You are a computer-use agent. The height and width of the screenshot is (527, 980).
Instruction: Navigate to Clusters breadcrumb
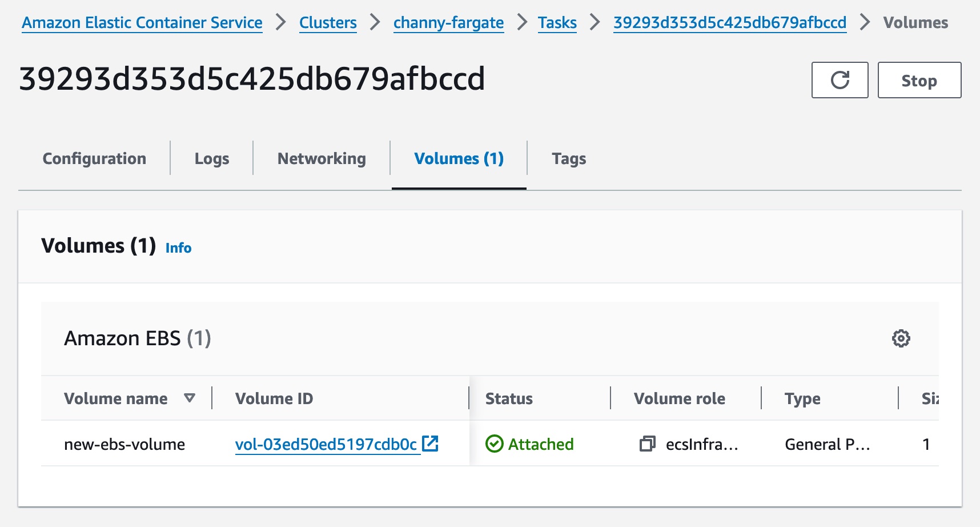pos(328,23)
